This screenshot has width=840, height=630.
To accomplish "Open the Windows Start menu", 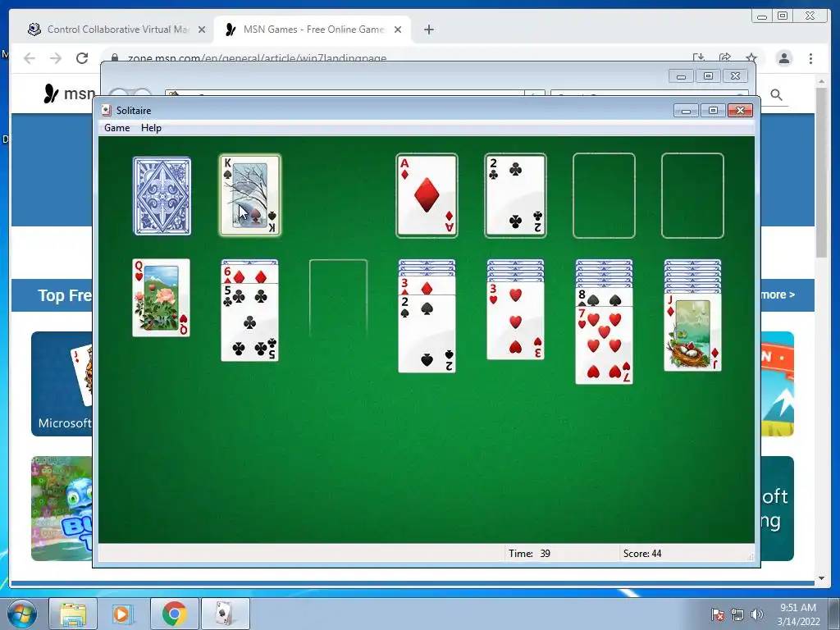I will coord(22,614).
